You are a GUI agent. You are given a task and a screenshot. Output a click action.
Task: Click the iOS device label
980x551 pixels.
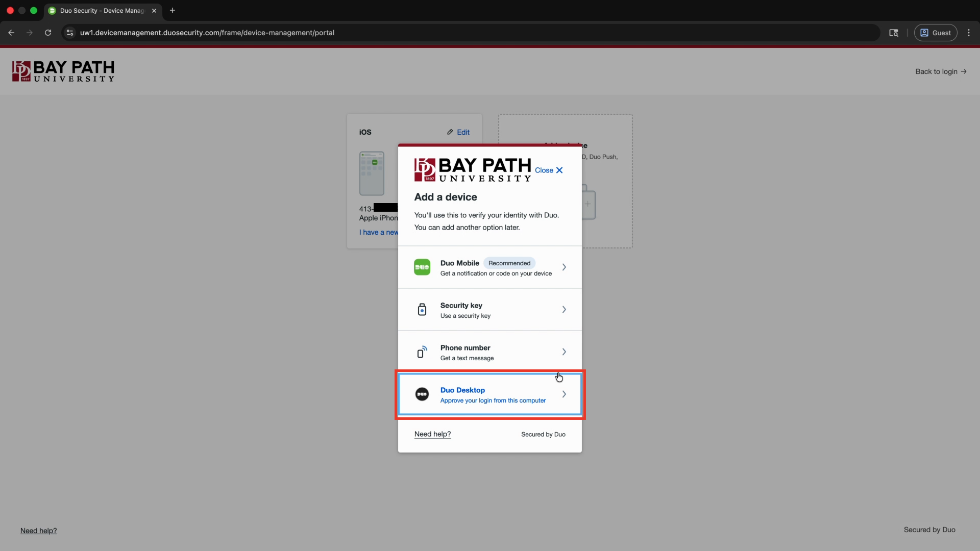tap(365, 132)
